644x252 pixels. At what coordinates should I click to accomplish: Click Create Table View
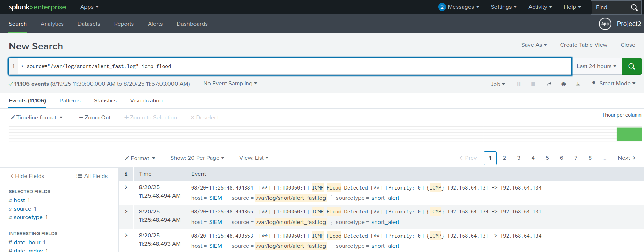tap(583, 45)
